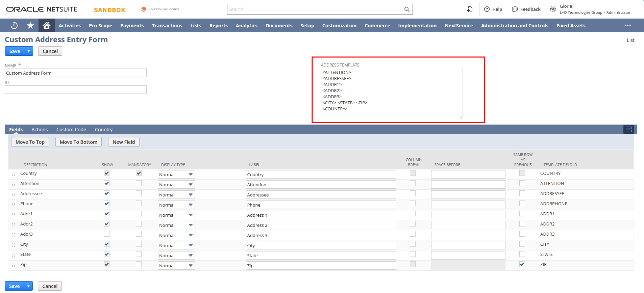Click the Address Template text area

click(x=392, y=94)
